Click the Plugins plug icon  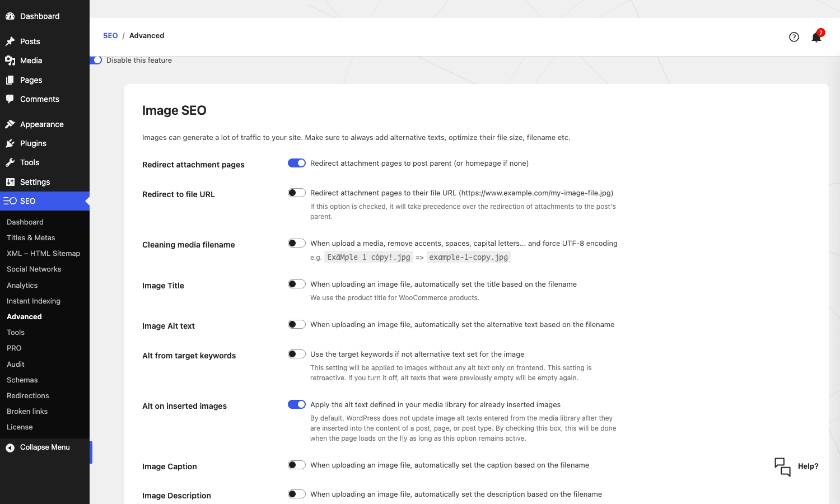pos(10,143)
